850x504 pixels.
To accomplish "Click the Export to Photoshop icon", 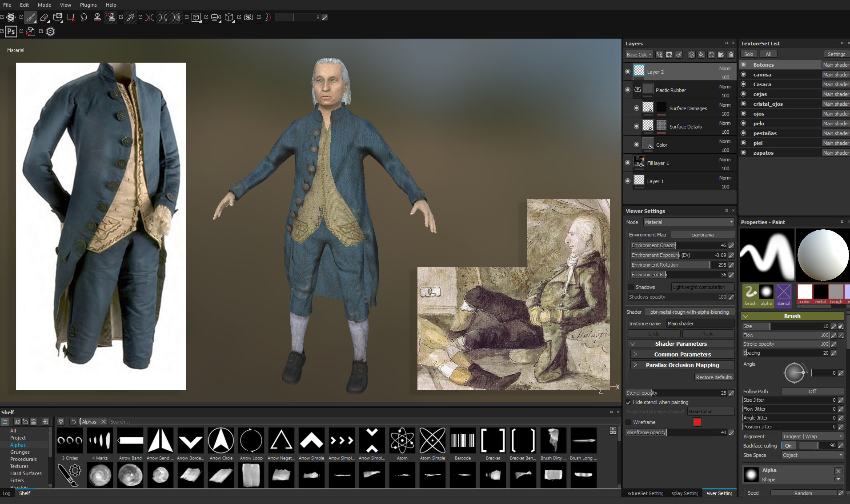I will pyautogui.click(x=11, y=32).
